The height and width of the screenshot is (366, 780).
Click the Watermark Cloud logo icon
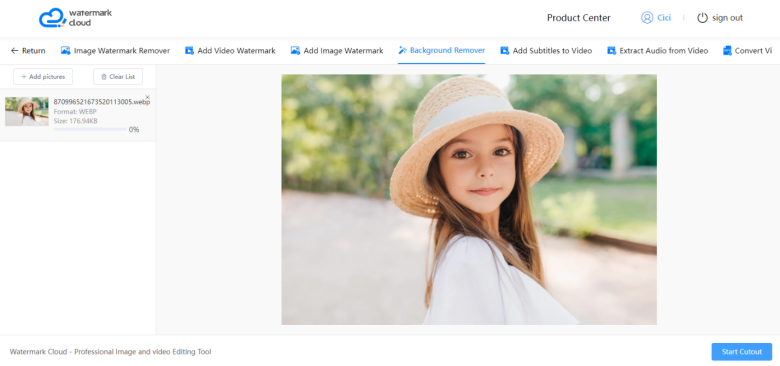pyautogui.click(x=52, y=18)
